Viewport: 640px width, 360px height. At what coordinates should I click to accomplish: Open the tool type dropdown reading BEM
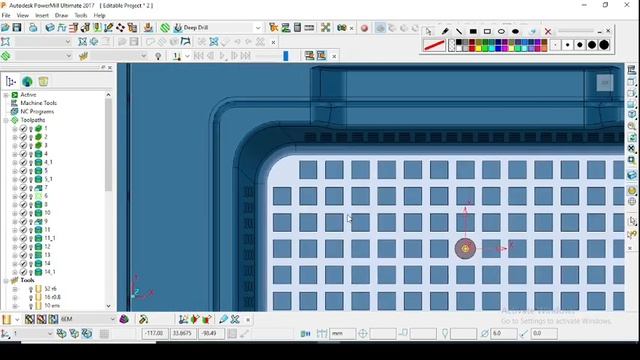click(112, 319)
